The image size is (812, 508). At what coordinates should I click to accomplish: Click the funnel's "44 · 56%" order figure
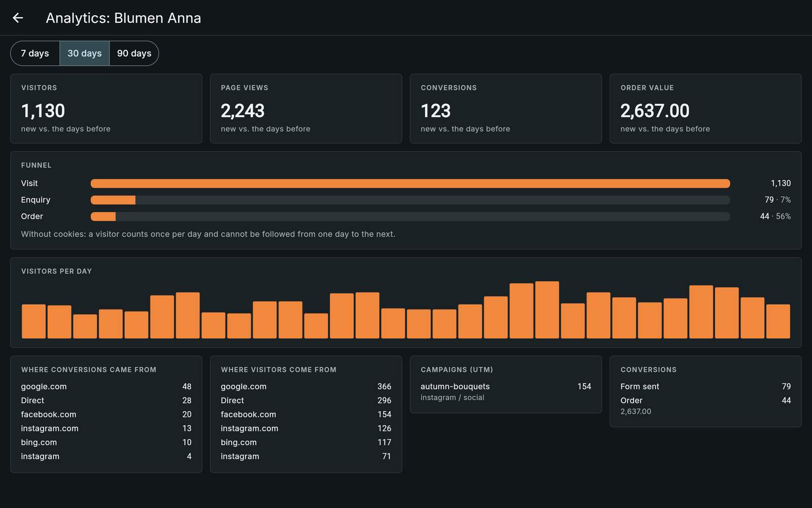click(775, 216)
